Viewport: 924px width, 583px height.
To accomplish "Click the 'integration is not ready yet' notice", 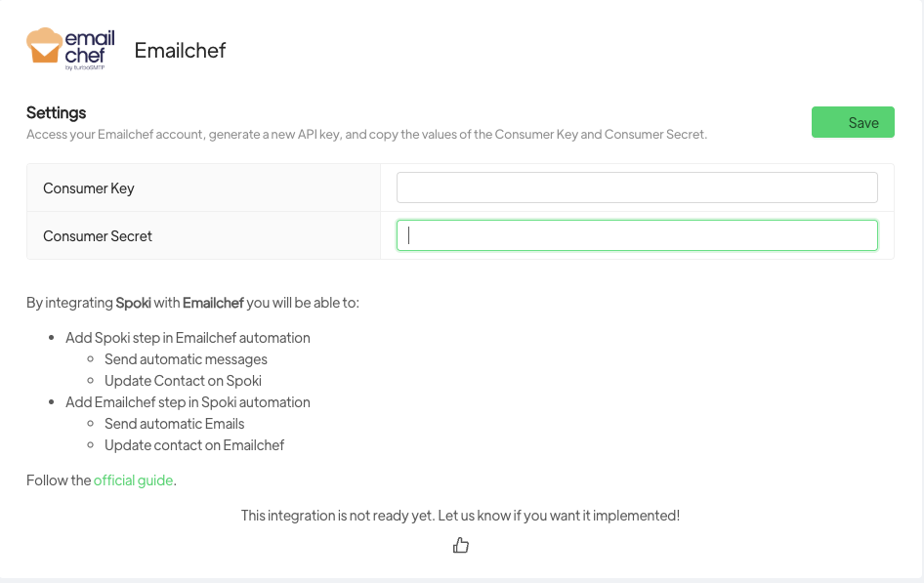I will click(x=460, y=516).
